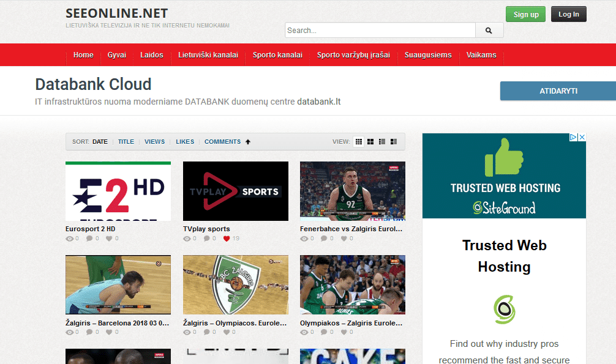Viewport: 616px width, 364px height.
Task: Open the TVplay sports thumbnail
Action: click(236, 191)
